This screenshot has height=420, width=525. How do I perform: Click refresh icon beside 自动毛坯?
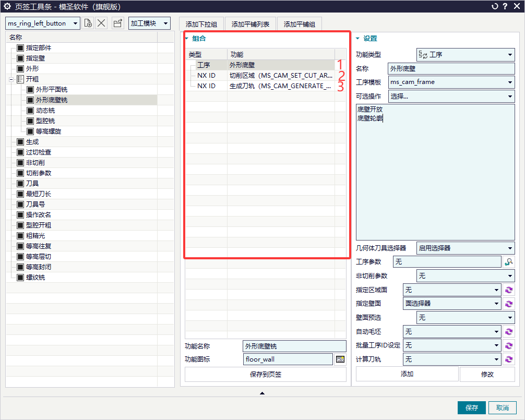pyautogui.click(x=509, y=331)
